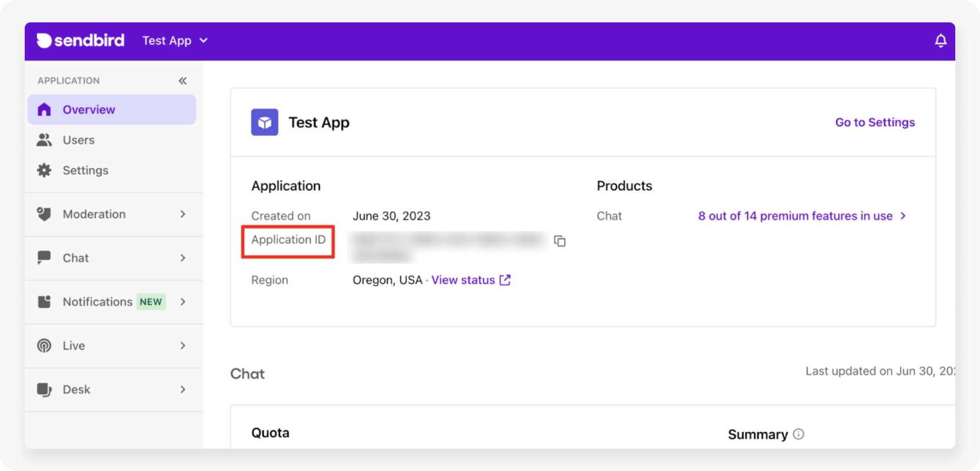The height and width of the screenshot is (471, 980).
Task: Expand the Desk section chevron
Action: pos(183,390)
